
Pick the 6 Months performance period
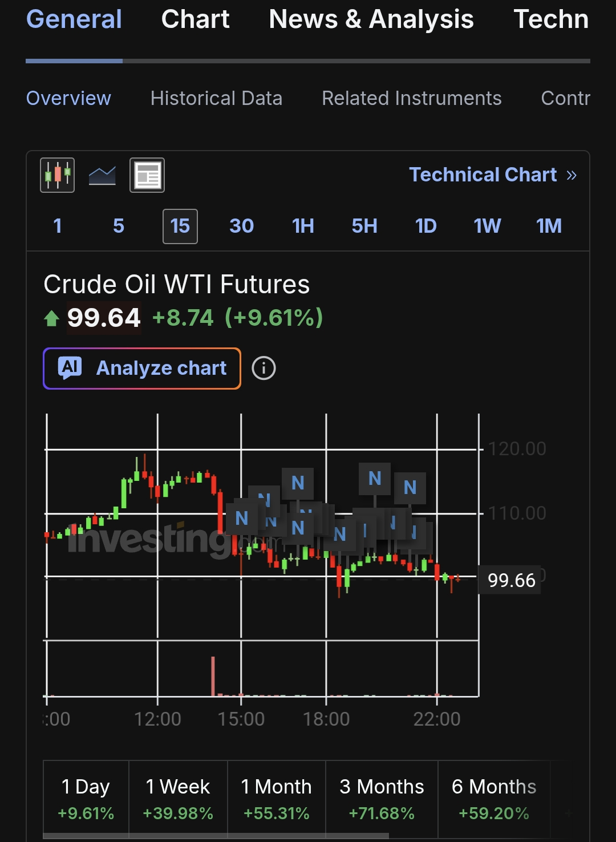(494, 799)
